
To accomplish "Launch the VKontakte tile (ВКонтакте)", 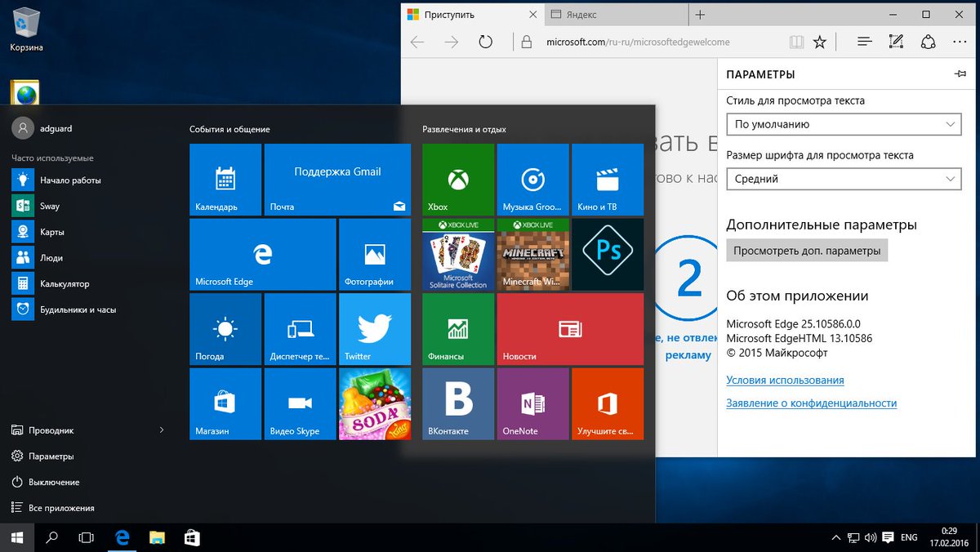I will 458,404.
